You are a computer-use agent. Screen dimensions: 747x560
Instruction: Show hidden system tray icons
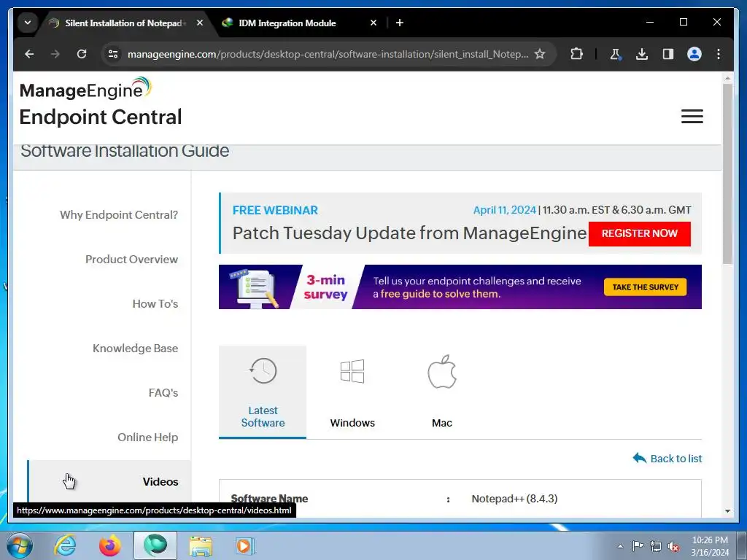[x=620, y=546]
